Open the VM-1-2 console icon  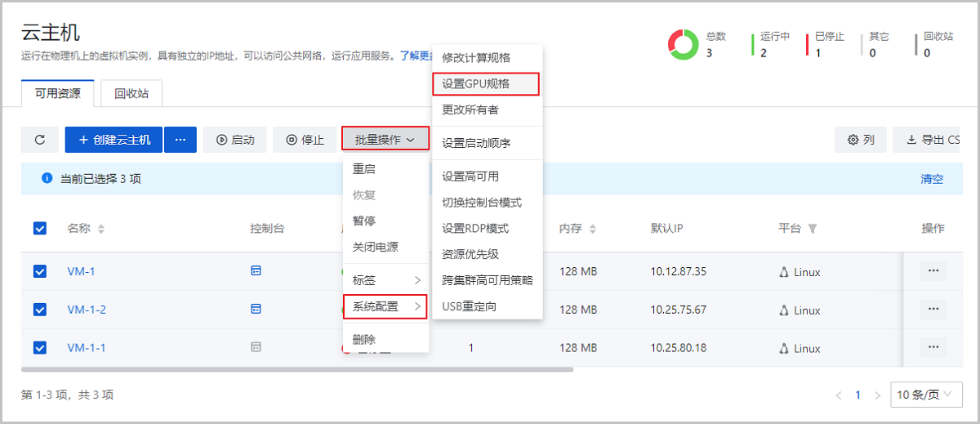pyautogui.click(x=256, y=309)
